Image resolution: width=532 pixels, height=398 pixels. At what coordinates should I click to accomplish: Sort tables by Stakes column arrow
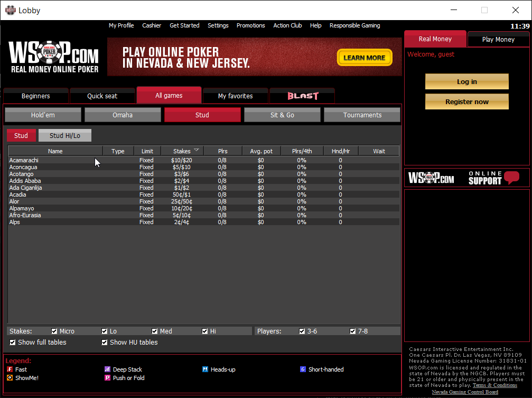tap(196, 150)
